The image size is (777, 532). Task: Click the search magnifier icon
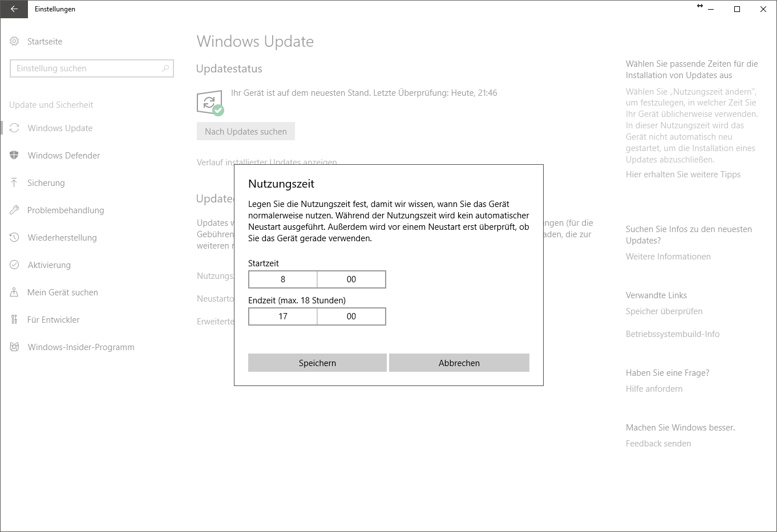tap(165, 68)
